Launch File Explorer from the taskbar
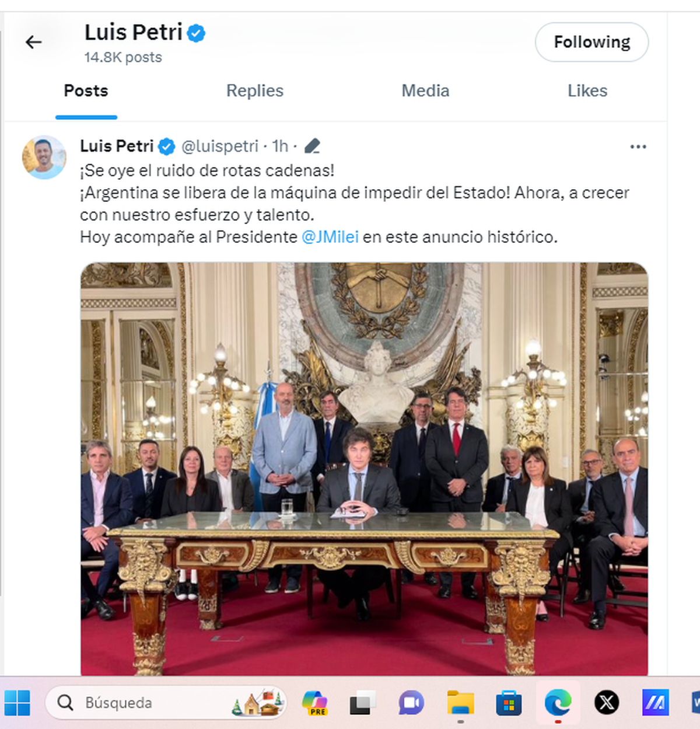 (460, 703)
